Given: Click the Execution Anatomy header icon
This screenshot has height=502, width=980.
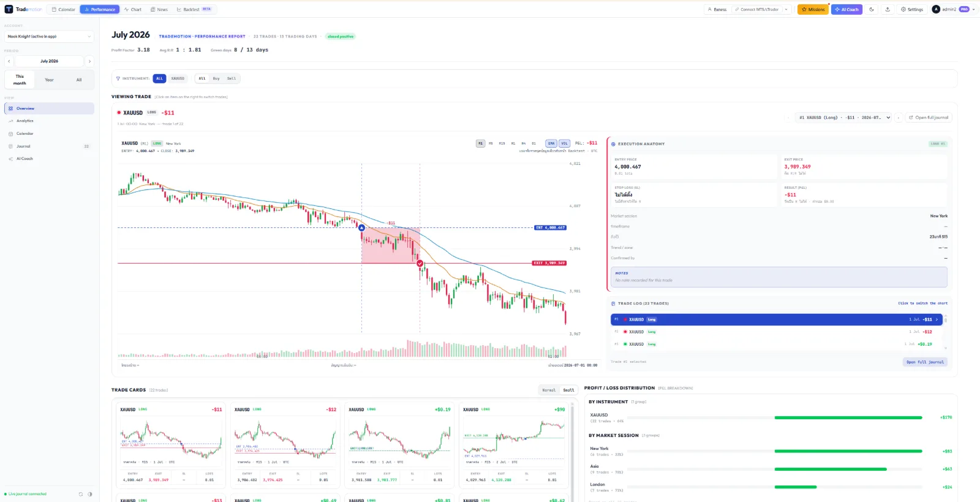Looking at the screenshot, I should click(x=613, y=144).
